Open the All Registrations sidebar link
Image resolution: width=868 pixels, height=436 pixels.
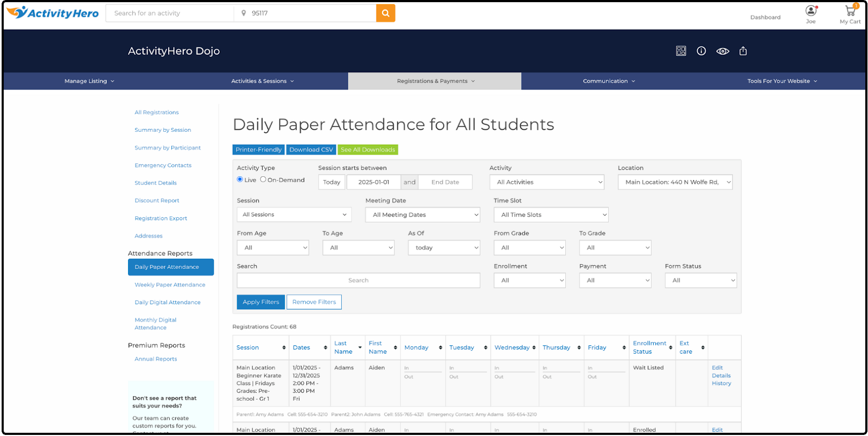[157, 113]
